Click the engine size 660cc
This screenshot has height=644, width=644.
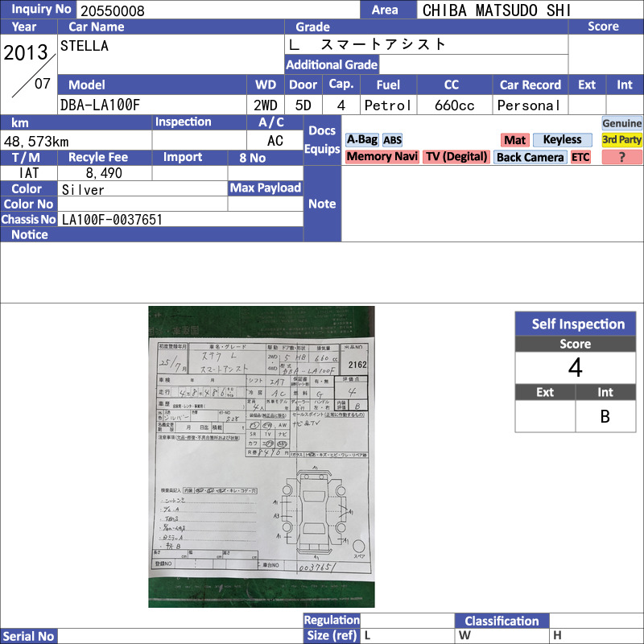(x=455, y=105)
